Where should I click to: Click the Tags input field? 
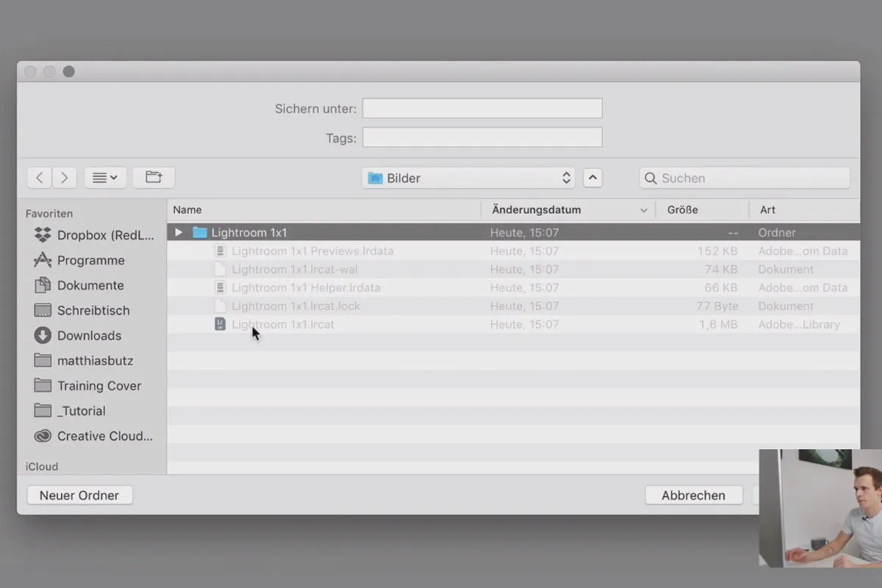(x=482, y=137)
